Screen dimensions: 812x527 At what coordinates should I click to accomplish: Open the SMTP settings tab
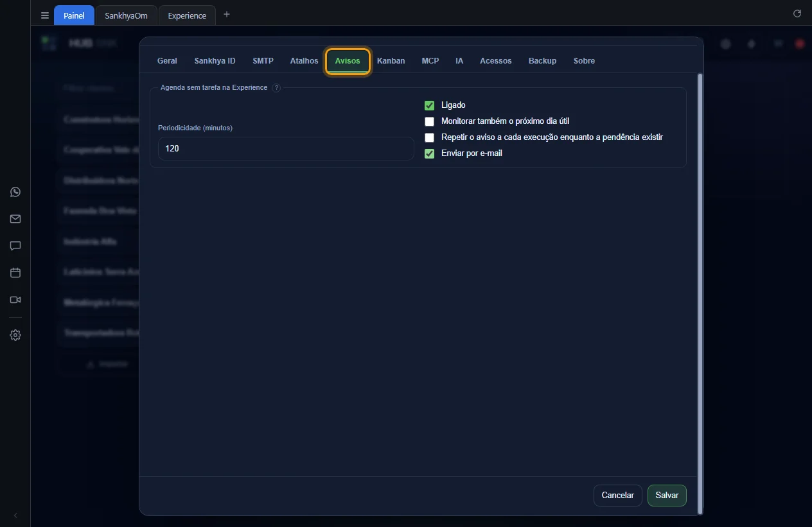(x=263, y=61)
